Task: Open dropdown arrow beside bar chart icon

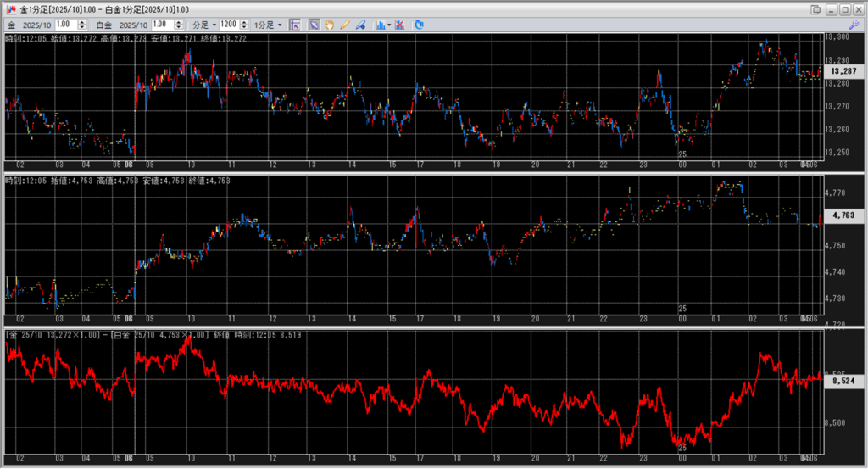Action: tap(389, 25)
